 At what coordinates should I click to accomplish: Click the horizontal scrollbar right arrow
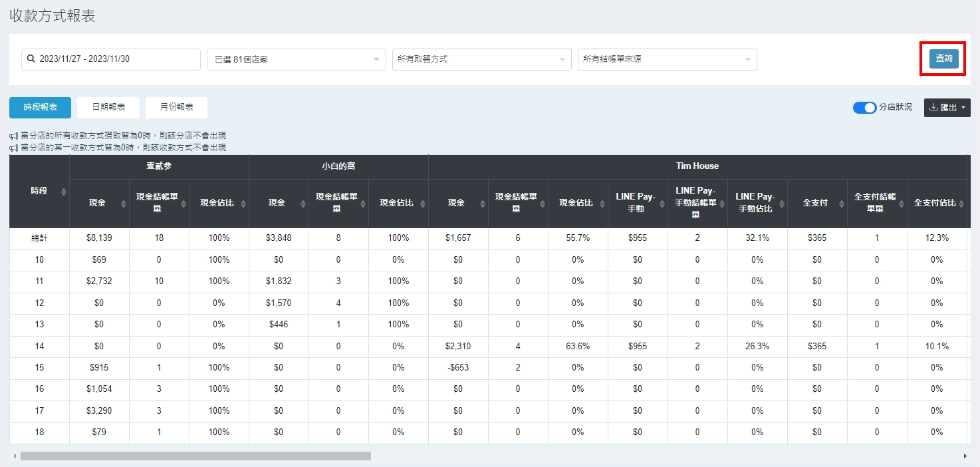(x=965, y=456)
